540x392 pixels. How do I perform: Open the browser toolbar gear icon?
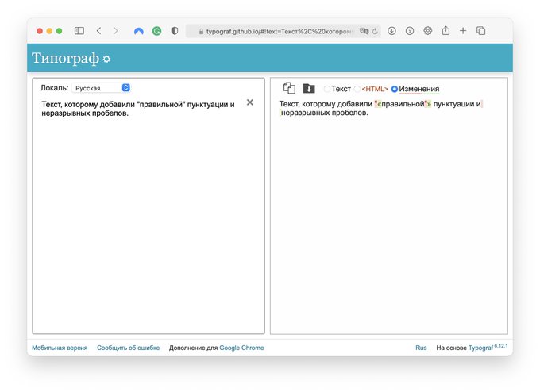(428, 31)
